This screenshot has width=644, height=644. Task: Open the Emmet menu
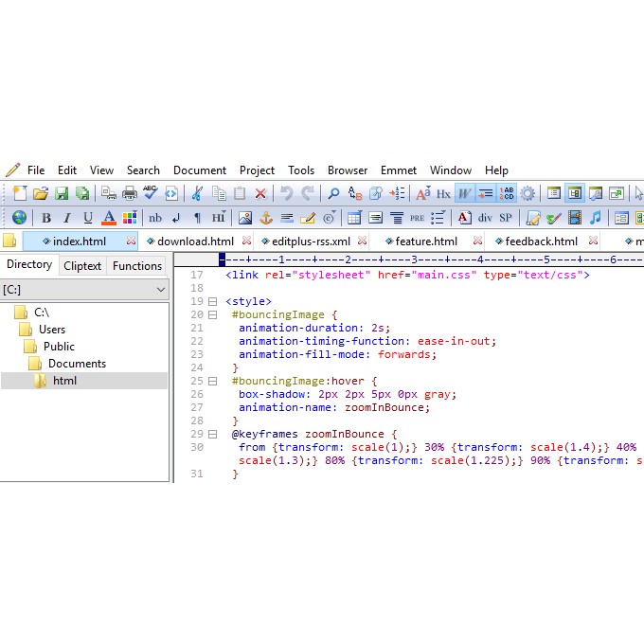(399, 170)
